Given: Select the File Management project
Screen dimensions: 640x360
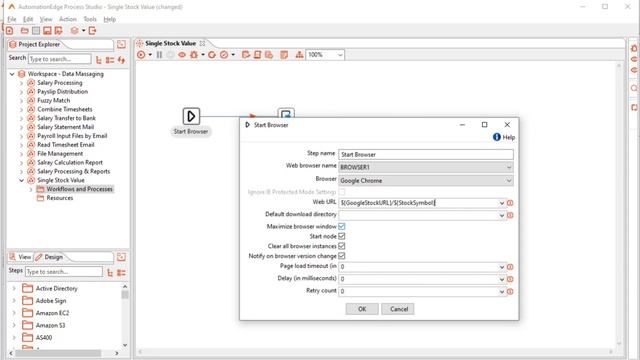Looking at the screenshot, I should pos(60,153).
